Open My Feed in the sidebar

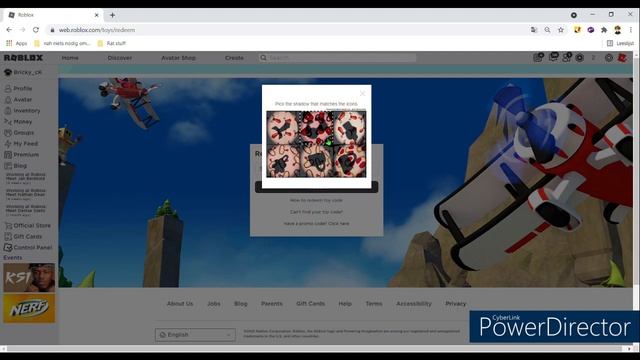click(x=21, y=144)
